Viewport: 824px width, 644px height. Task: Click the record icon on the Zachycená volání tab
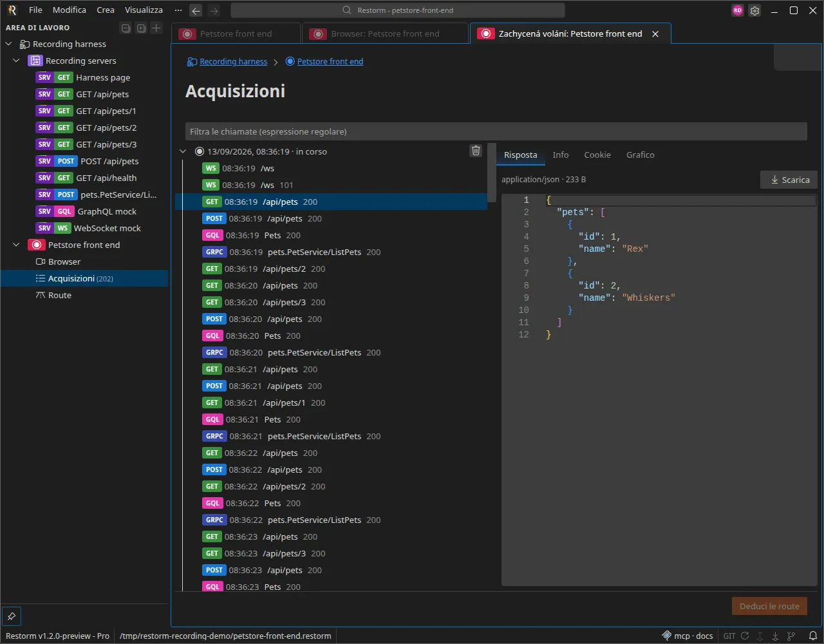click(485, 34)
